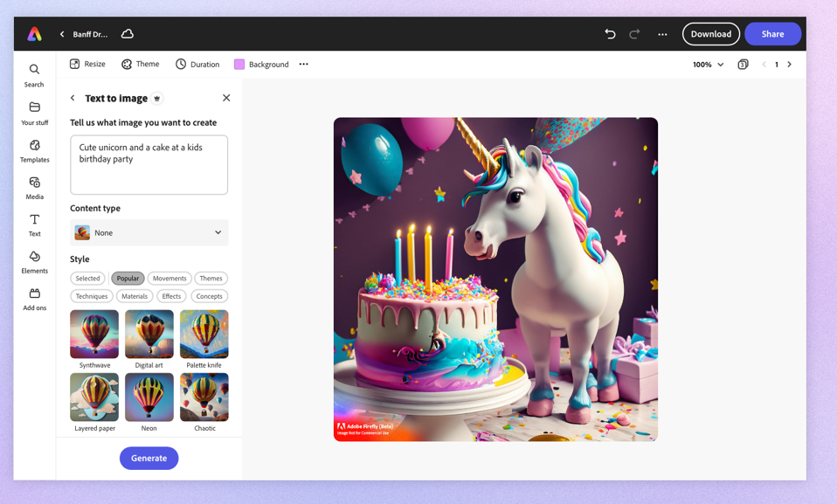Screen dimensions: 837x504
Task: Open the Theme options
Action: [x=141, y=64]
